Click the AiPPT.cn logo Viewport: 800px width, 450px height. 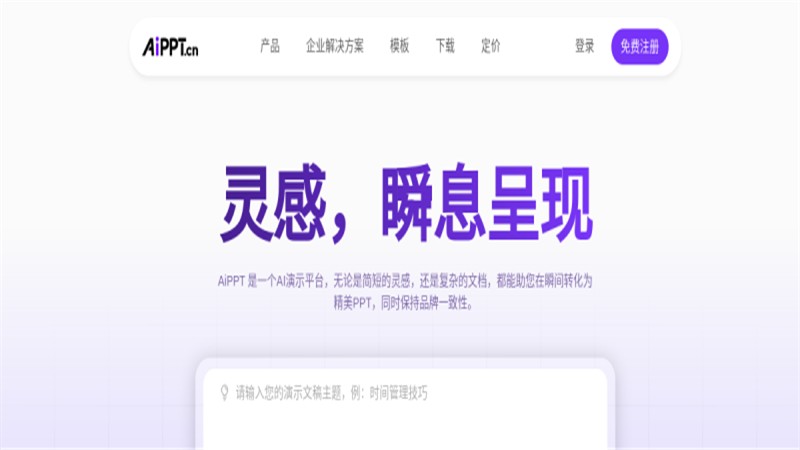(x=170, y=47)
